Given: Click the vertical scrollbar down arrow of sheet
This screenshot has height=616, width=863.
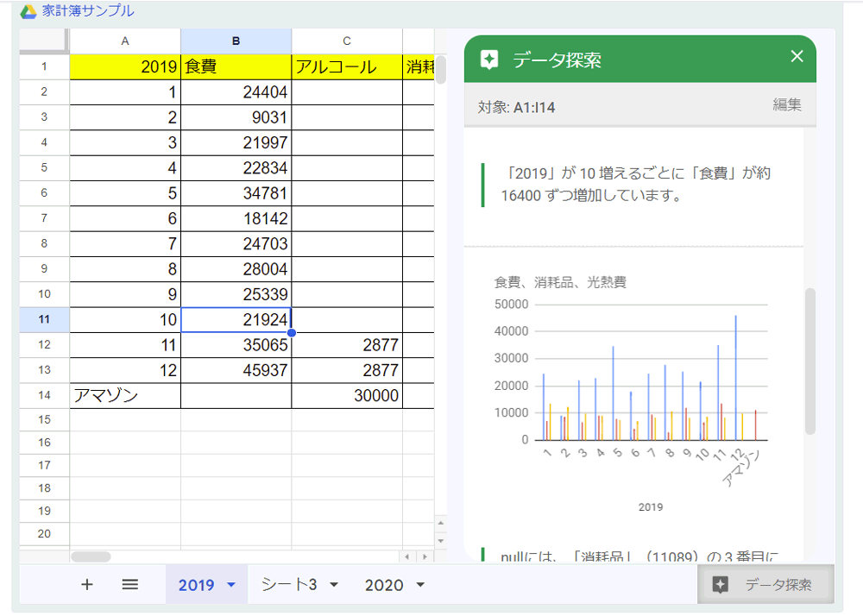Looking at the screenshot, I should [x=440, y=541].
